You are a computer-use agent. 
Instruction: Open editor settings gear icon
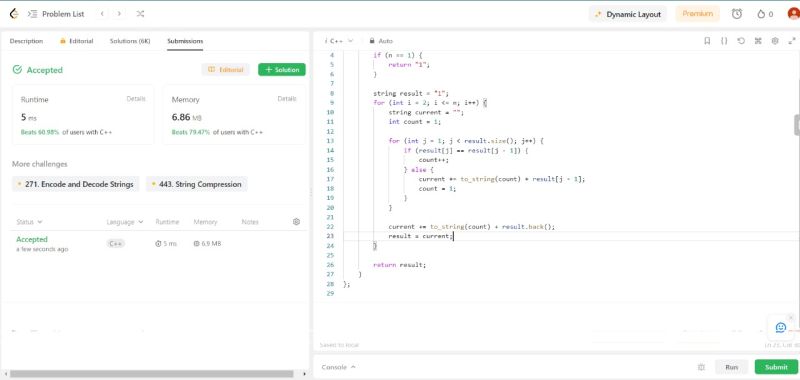tap(775, 41)
